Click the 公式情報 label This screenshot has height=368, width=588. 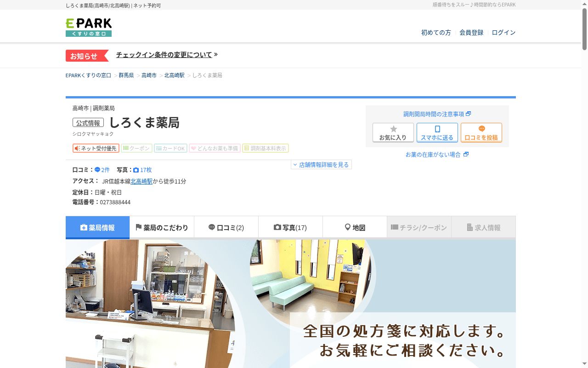click(88, 123)
